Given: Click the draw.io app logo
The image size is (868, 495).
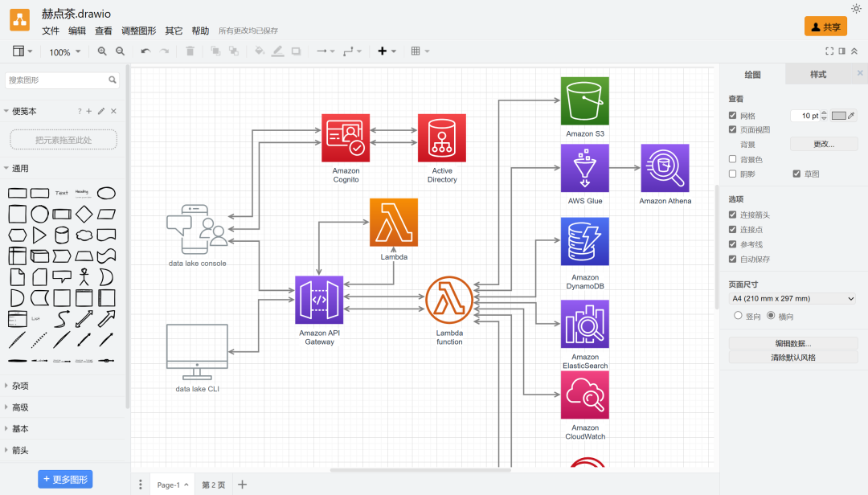Looking at the screenshot, I should 20,20.
